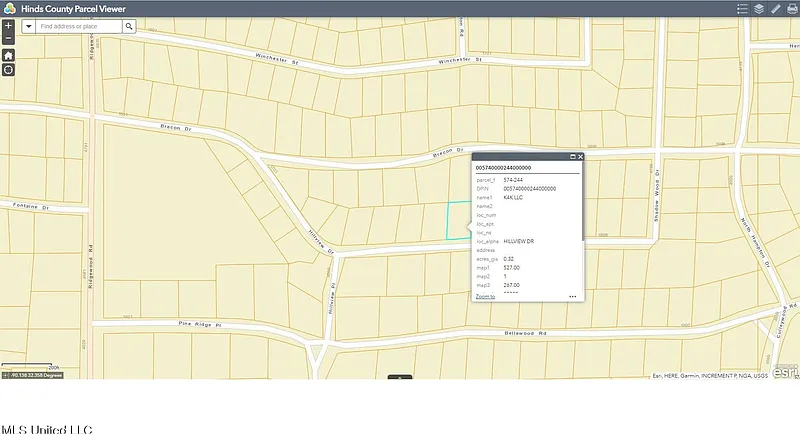This screenshot has height=434, width=800.
Task: Zoom out of the map
Action: [8, 38]
